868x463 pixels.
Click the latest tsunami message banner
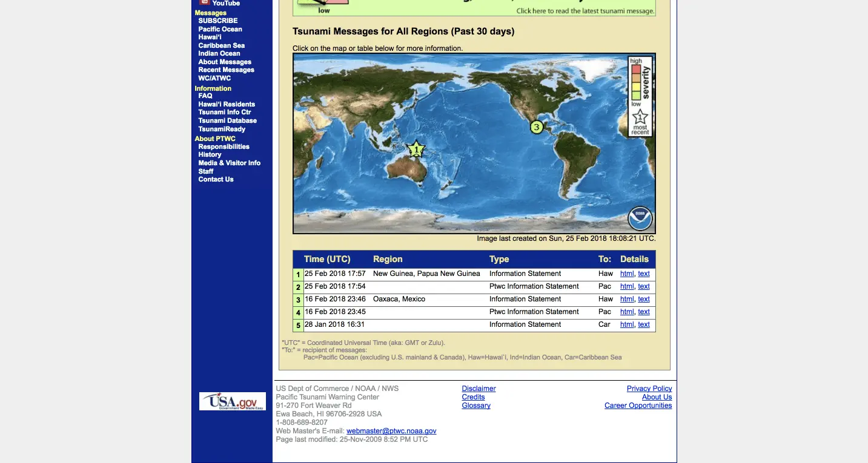point(474,8)
